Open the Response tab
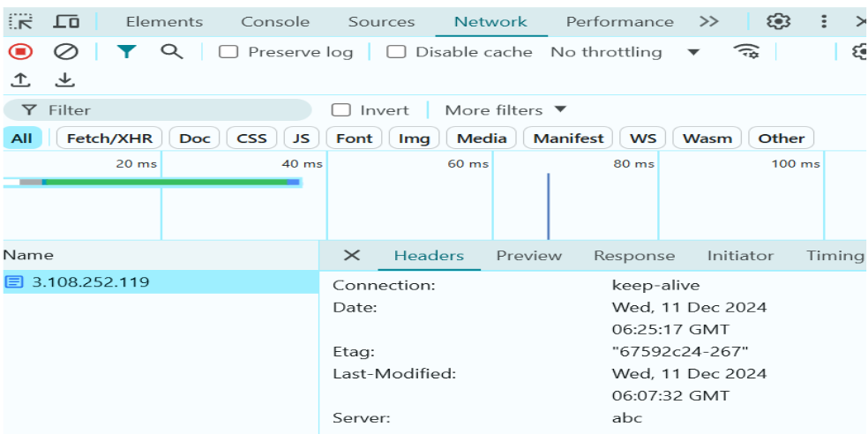The height and width of the screenshot is (434, 868). [x=633, y=256]
